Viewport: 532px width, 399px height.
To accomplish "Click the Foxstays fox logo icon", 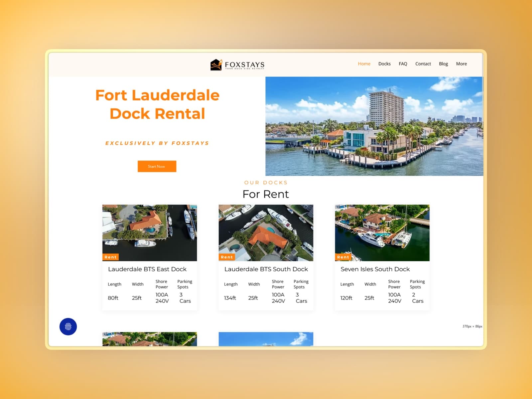I will click(216, 65).
